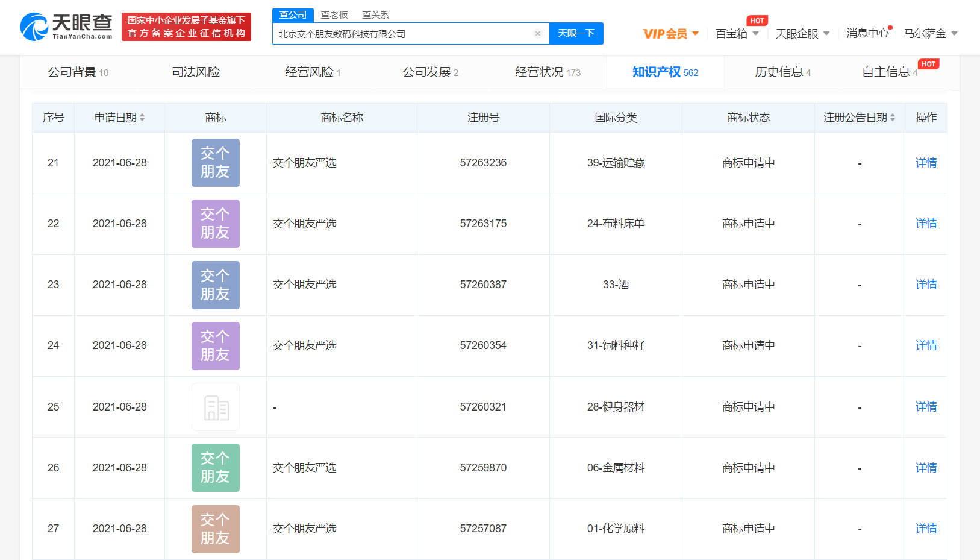Open 消息中心 notifications
This screenshot has height=560, width=980.
click(x=867, y=33)
